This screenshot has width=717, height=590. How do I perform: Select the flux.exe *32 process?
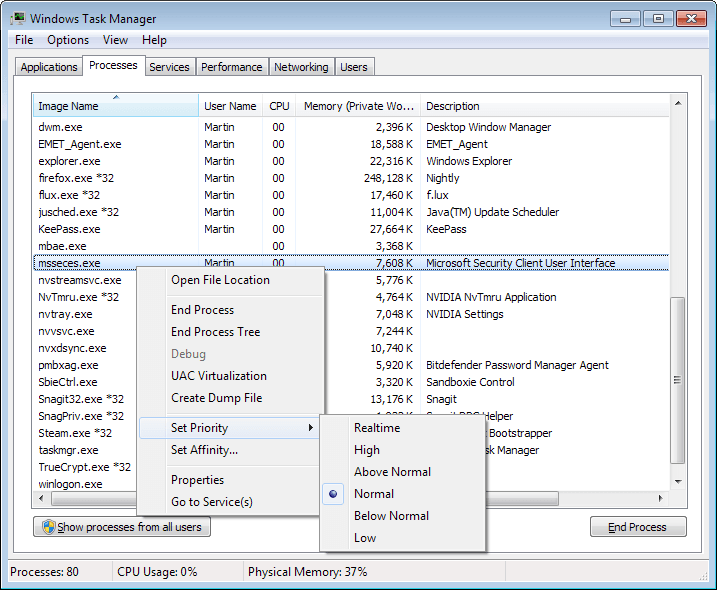click(351, 195)
